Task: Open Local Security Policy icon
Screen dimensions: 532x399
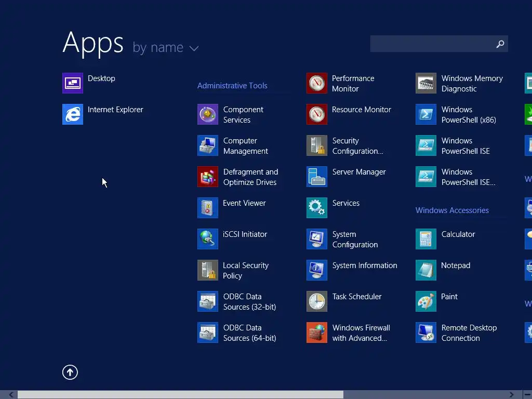Action: point(208,270)
